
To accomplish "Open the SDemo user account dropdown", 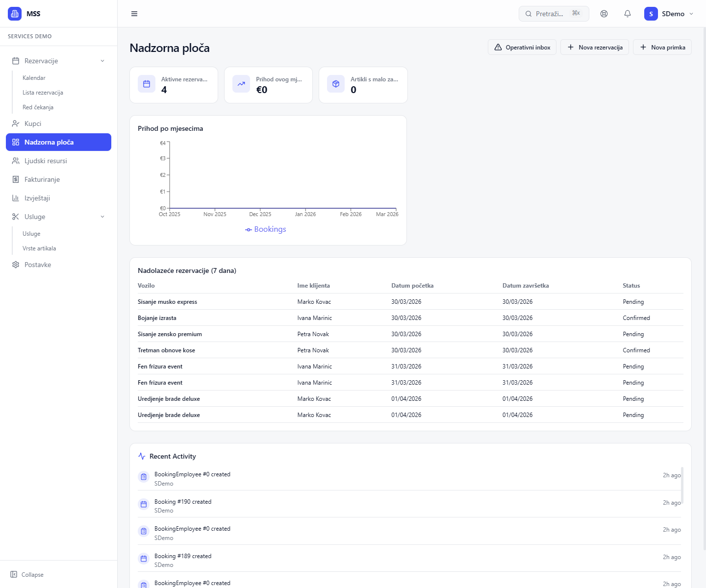I will [x=669, y=14].
